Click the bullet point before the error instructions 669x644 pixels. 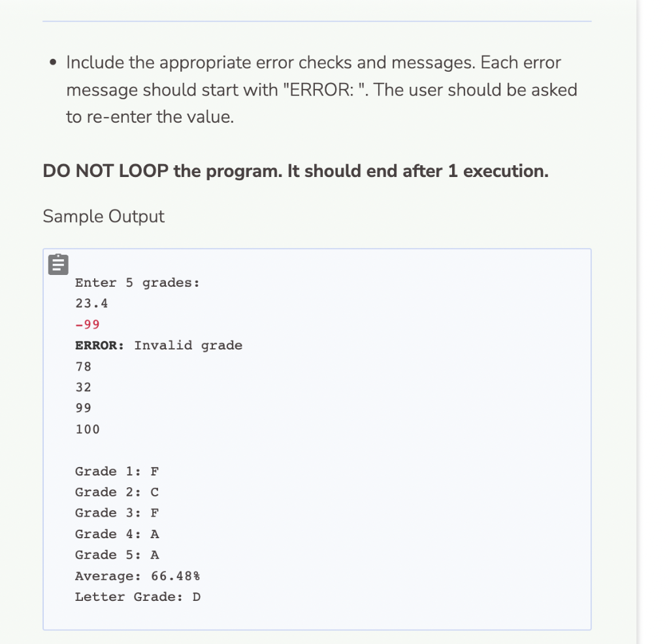(54, 61)
